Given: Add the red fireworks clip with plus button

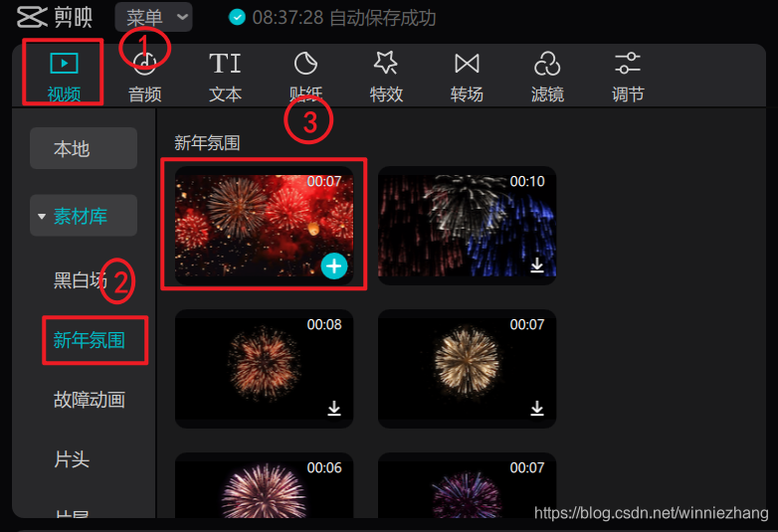Looking at the screenshot, I should (x=334, y=266).
